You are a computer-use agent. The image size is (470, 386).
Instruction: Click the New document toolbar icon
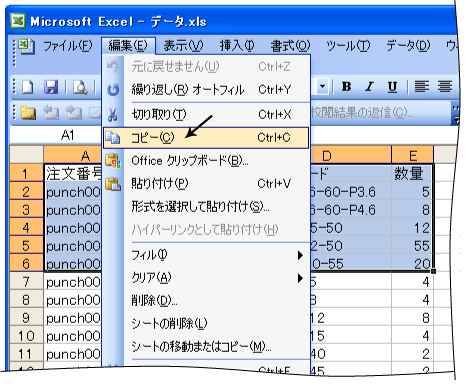pos(28,88)
